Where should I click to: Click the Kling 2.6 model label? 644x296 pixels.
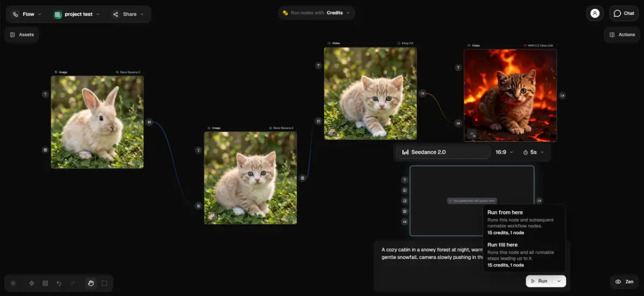[405, 43]
